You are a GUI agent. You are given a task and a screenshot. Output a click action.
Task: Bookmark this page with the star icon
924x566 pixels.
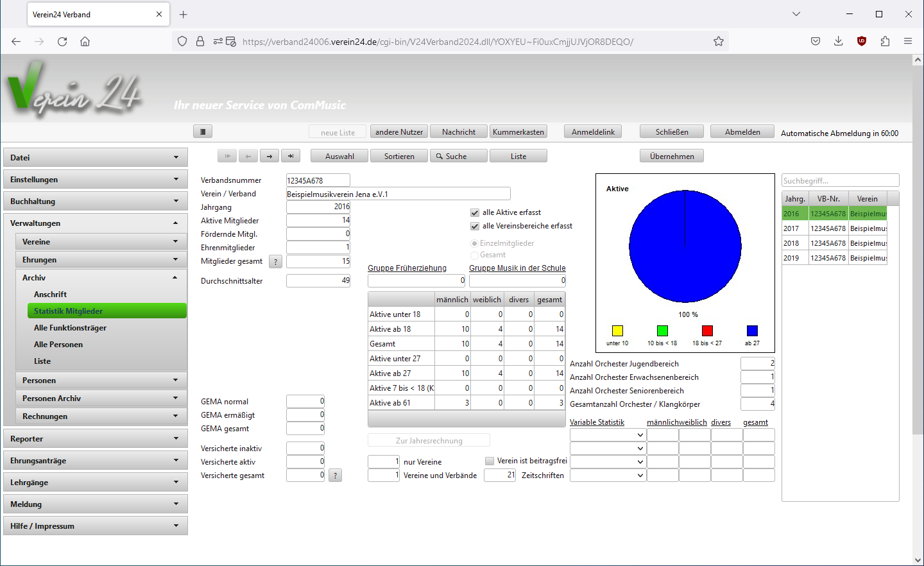719,42
